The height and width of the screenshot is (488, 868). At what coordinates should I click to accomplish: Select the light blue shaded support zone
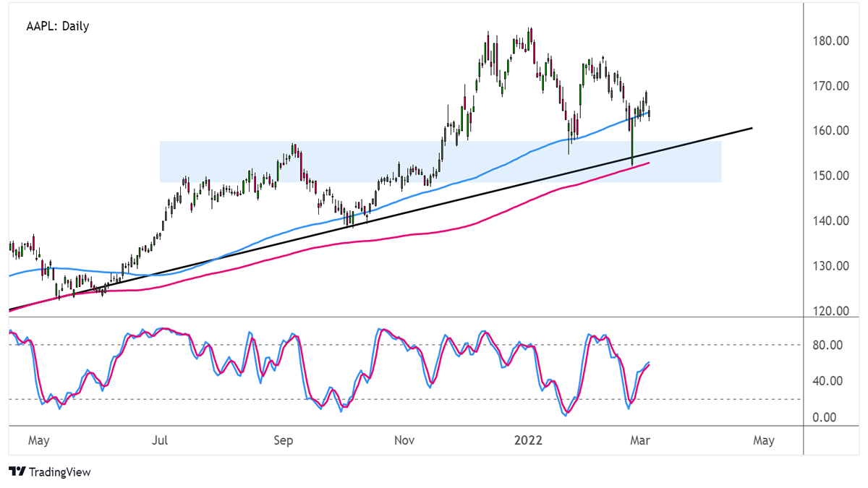(441, 161)
